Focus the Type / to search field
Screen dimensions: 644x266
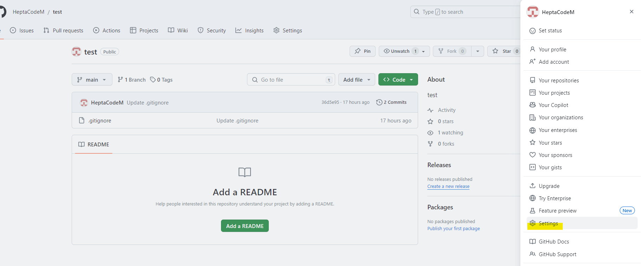465,12
